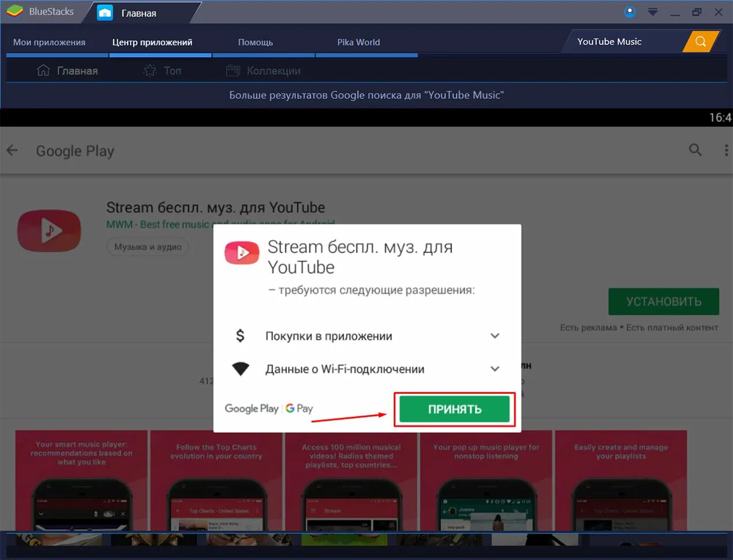Open the Мои приложения tab
The width and height of the screenshot is (733, 560).
pos(49,42)
